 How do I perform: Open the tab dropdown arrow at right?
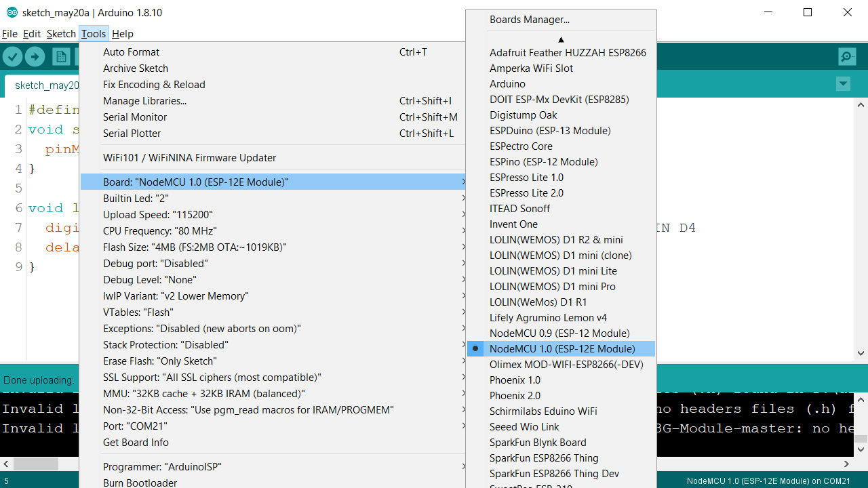[843, 84]
